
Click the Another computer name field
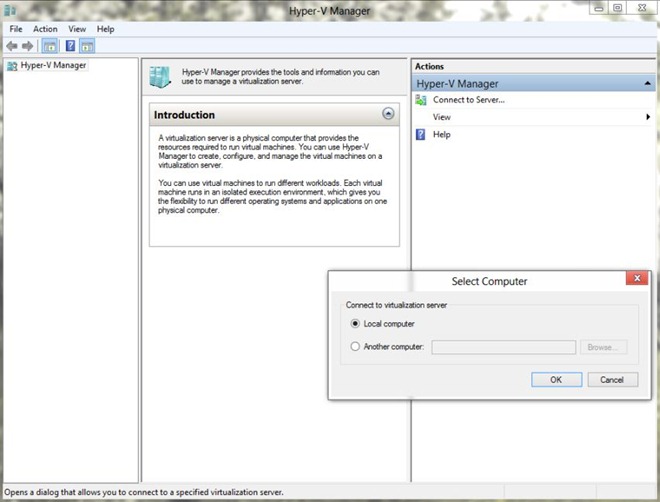503,347
